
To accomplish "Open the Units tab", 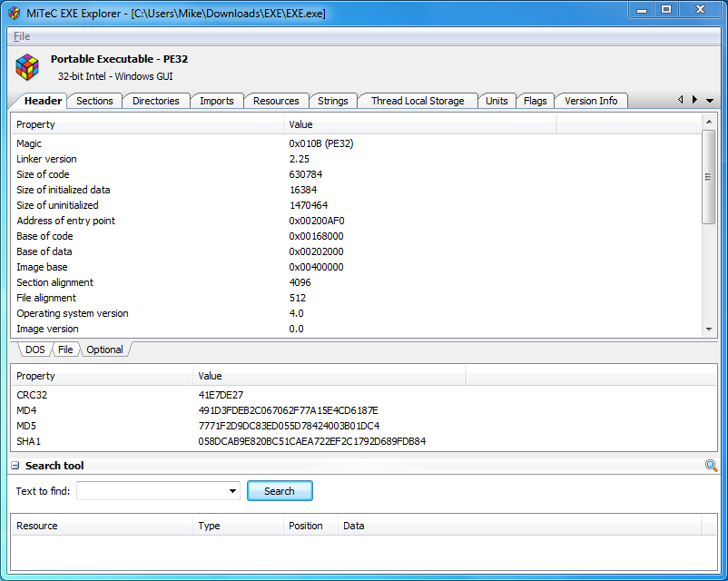I will pos(497,101).
